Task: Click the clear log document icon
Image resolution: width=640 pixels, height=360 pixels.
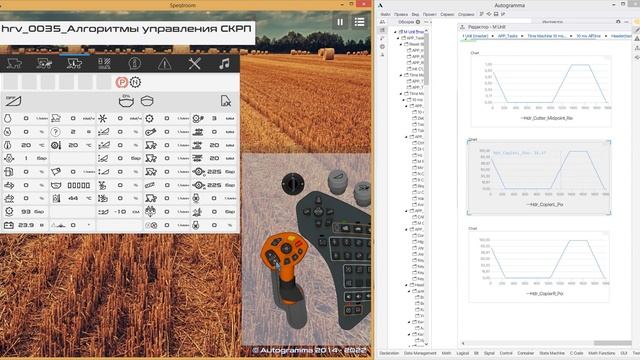Action: (226, 101)
